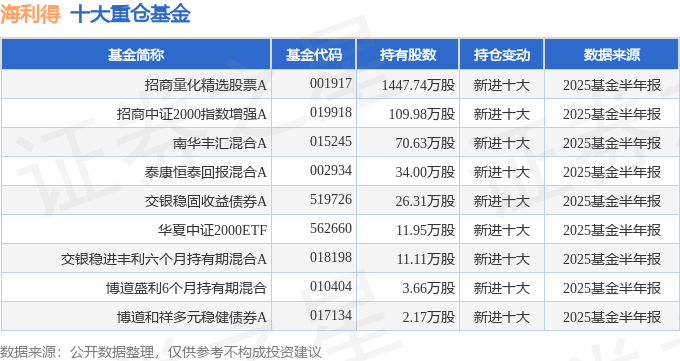Select fund 华夏中证2000ETF
This screenshot has width=680, height=361.
212,230
